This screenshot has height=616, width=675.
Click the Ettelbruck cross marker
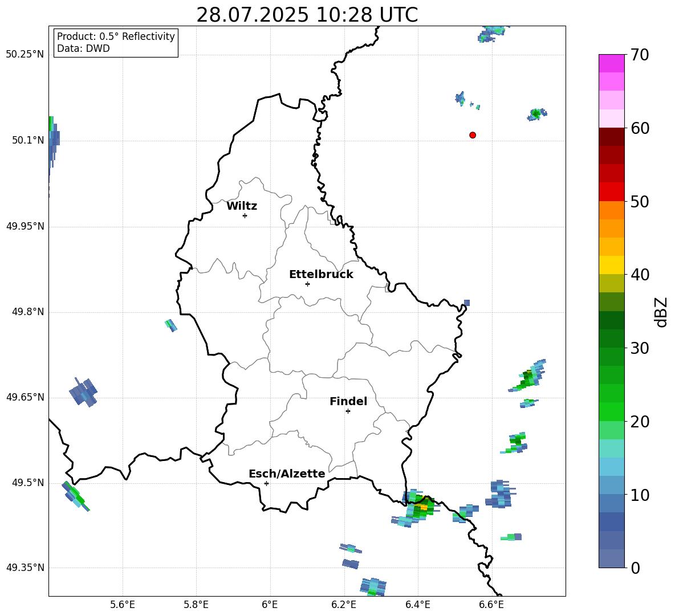[x=307, y=284]
